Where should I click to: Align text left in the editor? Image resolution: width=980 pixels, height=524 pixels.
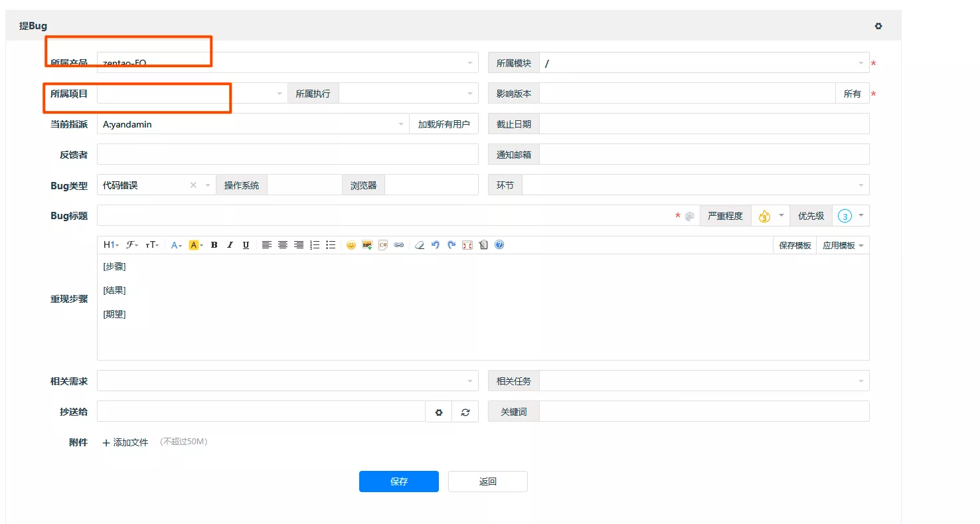pyautogui.click(x=267, y=245)
